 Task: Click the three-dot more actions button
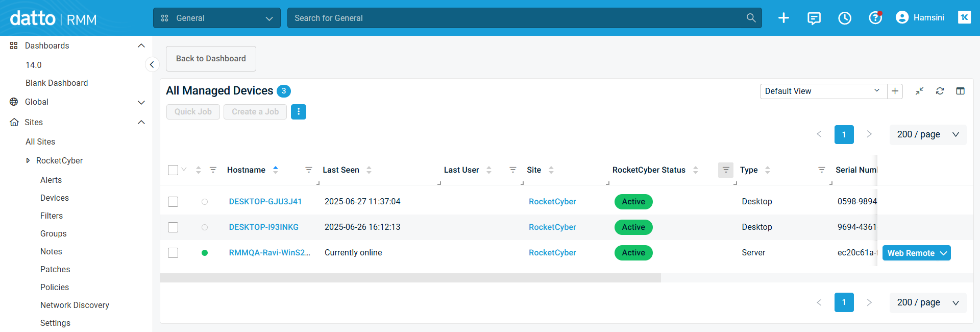tap(299, 112)
